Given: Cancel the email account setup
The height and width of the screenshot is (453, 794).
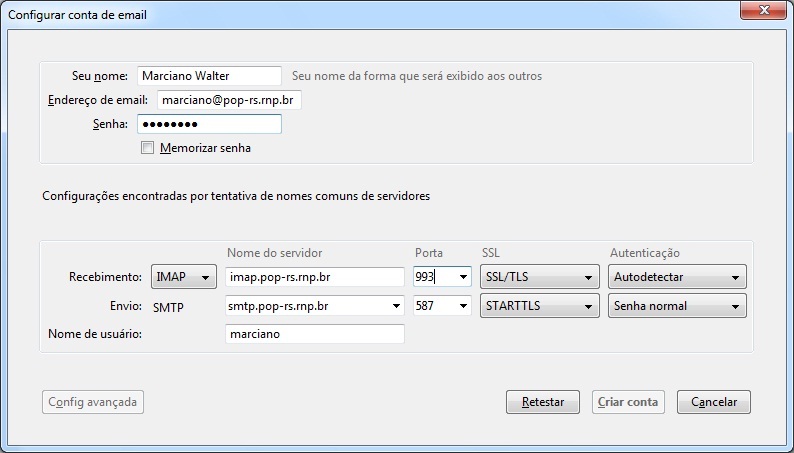Looking at the screenshot, I should 714,402.
